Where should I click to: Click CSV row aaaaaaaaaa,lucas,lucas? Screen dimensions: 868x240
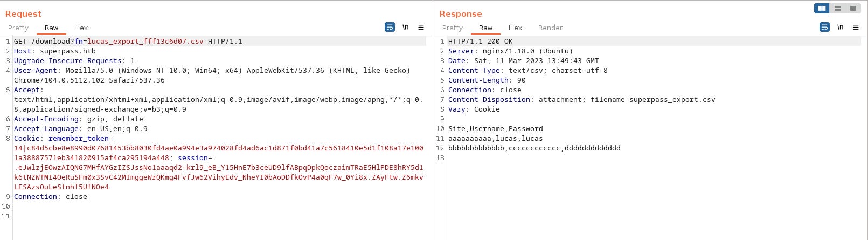[496, 139]
